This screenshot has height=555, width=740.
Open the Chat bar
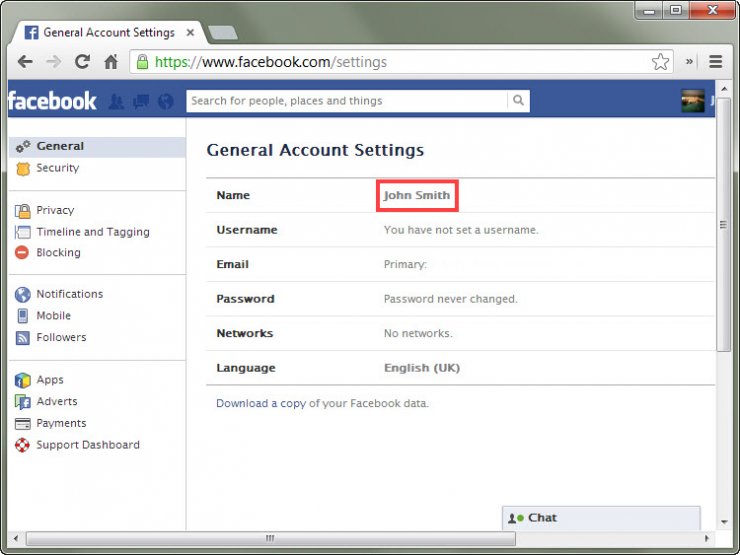point(601,518)
